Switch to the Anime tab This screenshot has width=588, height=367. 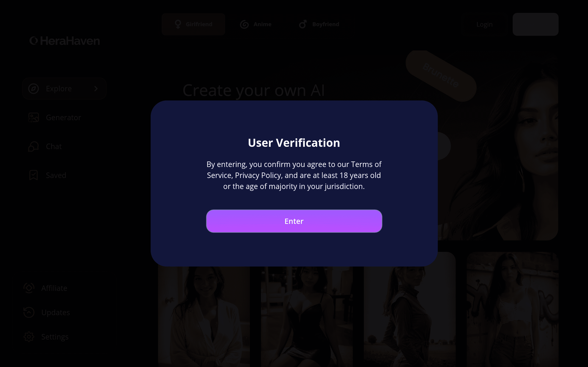pyautogui.click(x=256, y=24)
